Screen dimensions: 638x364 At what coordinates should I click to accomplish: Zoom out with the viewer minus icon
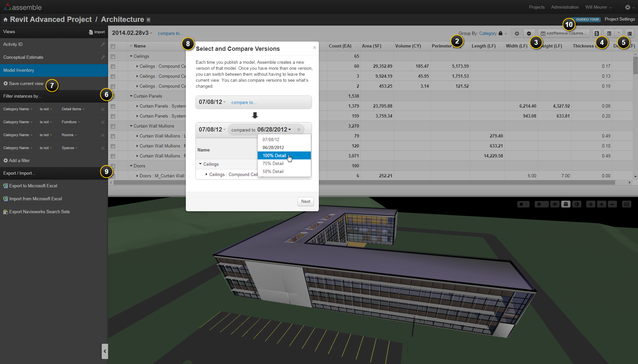[x=612, y=204]
